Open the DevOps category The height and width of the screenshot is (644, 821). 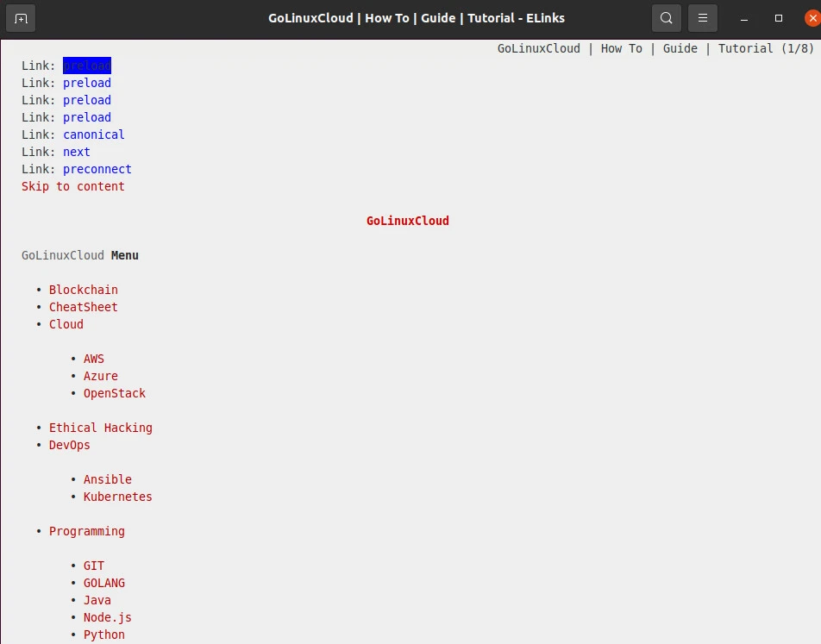click(69, 445)
